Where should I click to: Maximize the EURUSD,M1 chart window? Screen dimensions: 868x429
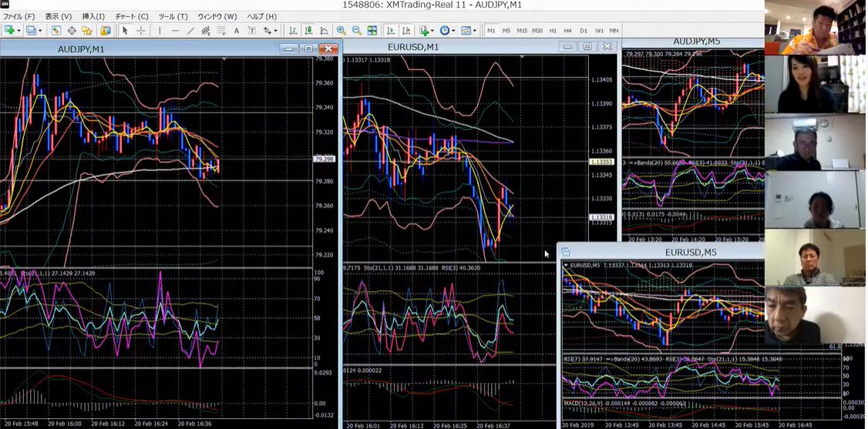587,47
